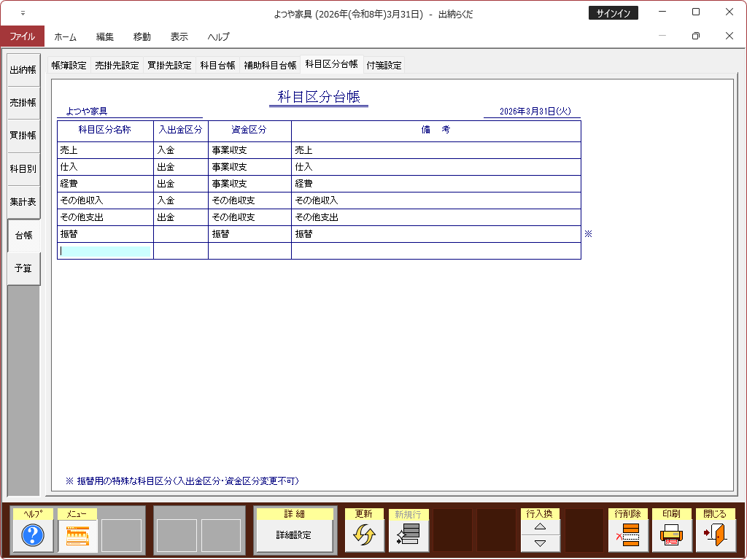747x560 pixels.
Task: Click the サインイン button in title bar
Action: tap(613, 13)
